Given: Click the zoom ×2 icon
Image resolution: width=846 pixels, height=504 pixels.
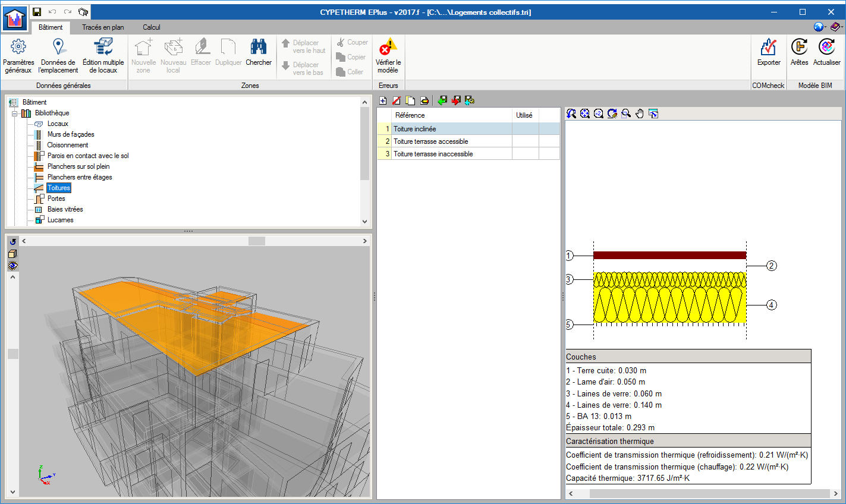Looking at the screenshot, I should click(x=599, y=114).
